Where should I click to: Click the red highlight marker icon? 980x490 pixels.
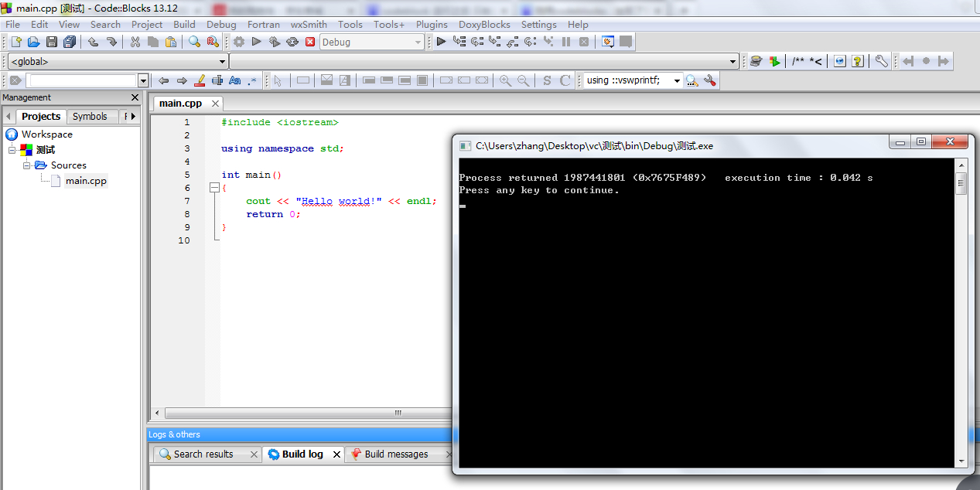point(200,80)
